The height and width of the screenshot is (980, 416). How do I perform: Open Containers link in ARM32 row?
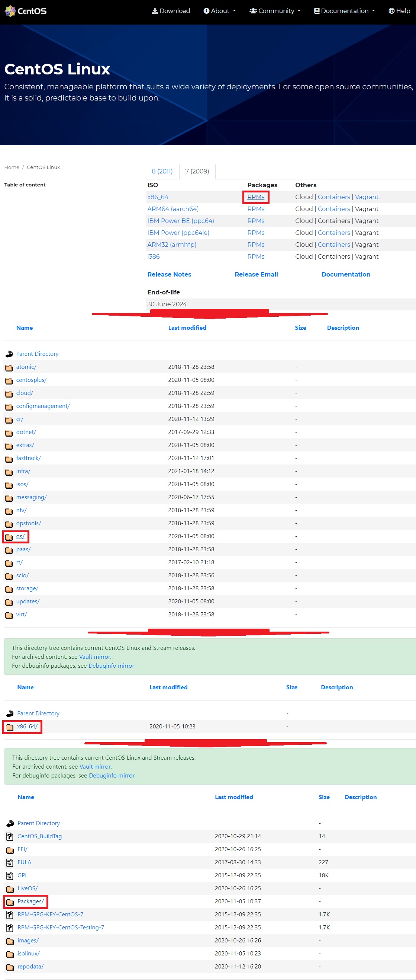point(334,245)
